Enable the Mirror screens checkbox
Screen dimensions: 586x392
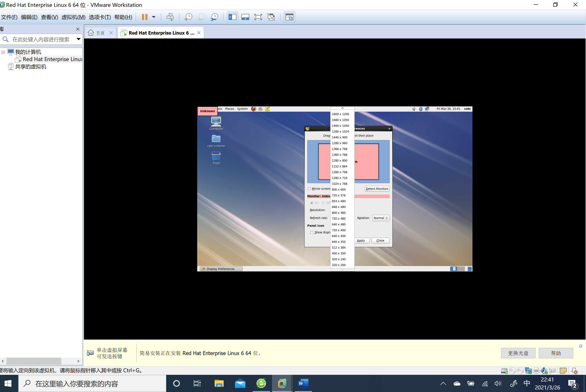coord(309,189)
